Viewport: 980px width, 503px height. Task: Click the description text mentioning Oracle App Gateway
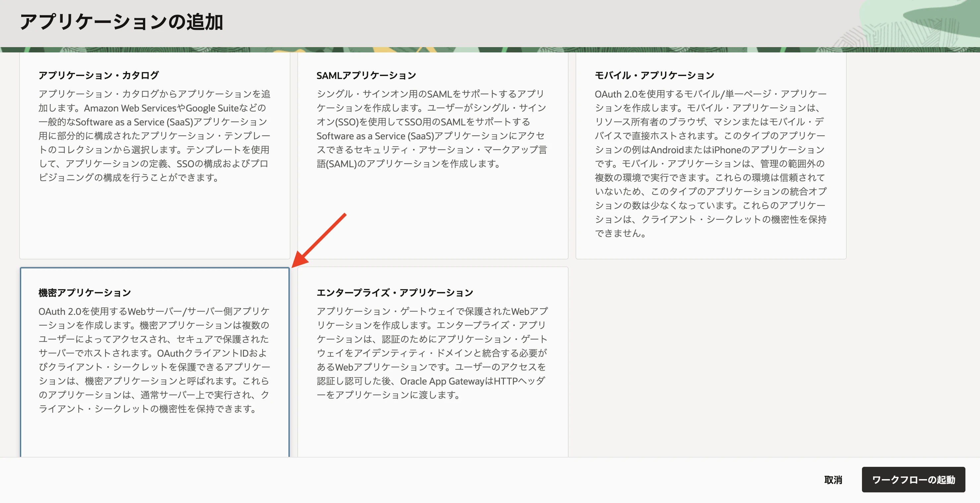[433, 353]
